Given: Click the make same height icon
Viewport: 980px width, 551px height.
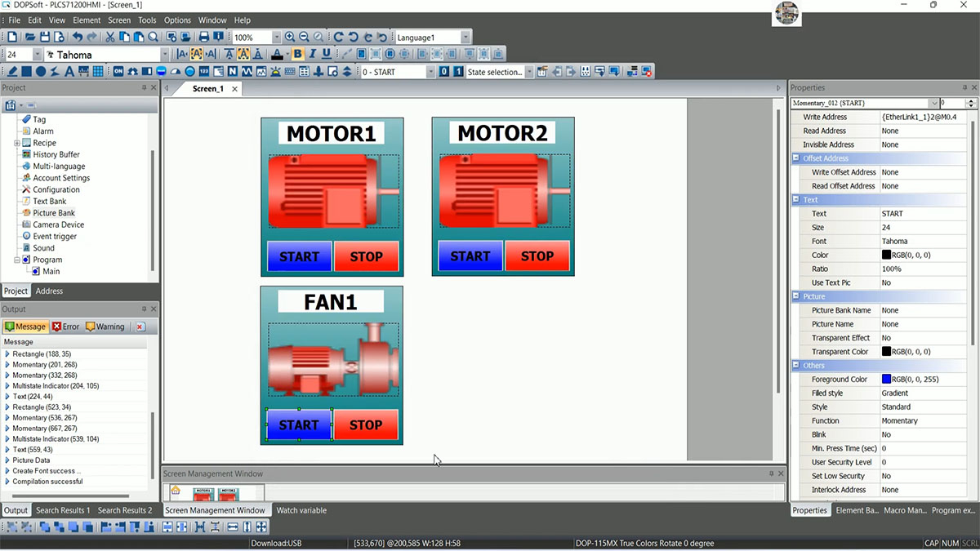Looking at the screenshot, I should click(x=247, y=527).
